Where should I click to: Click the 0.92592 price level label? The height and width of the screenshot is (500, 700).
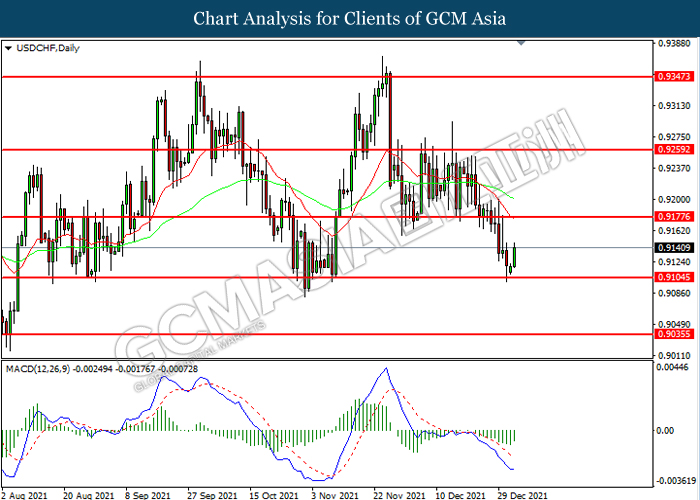675,150
